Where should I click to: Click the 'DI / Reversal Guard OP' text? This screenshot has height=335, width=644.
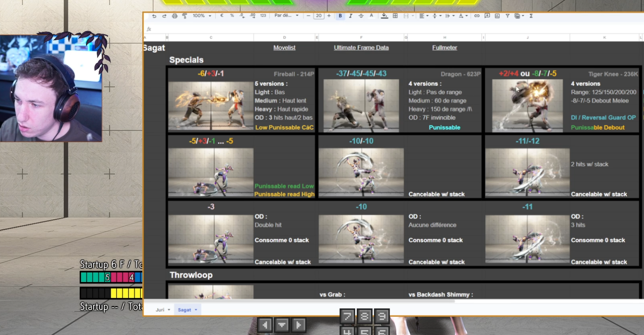pos(603,118)
